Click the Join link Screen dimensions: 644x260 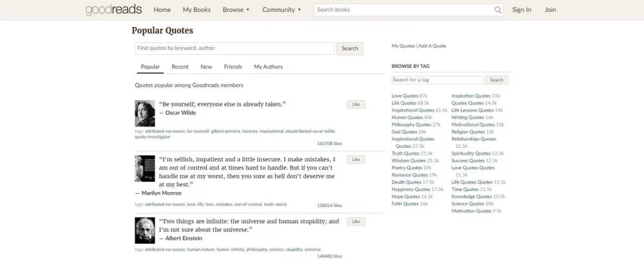pyautogui.click(x=550, y=10)
